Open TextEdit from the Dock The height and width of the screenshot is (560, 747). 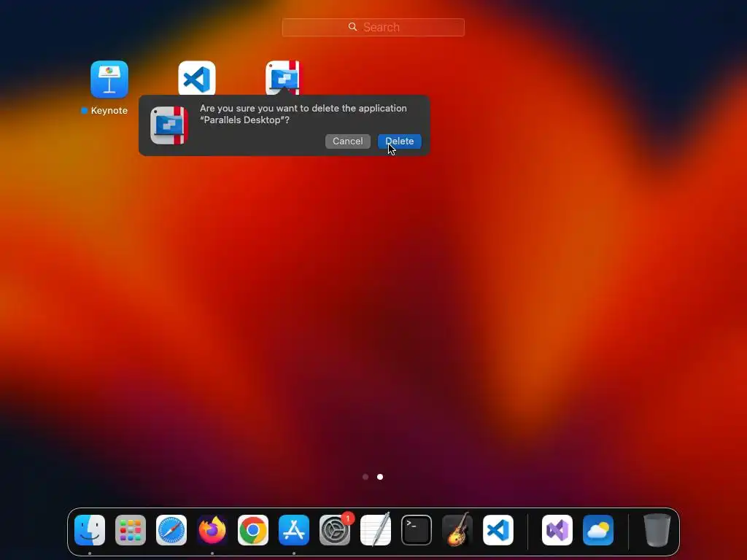click(x=376, y=530)
